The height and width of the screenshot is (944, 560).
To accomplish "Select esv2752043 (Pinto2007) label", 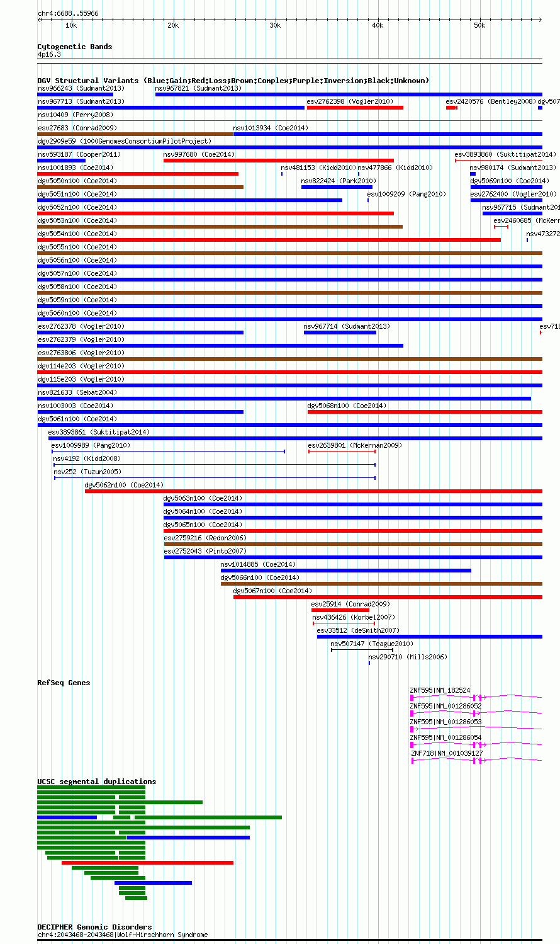I will pyautogui.click(x=205, y=551).
